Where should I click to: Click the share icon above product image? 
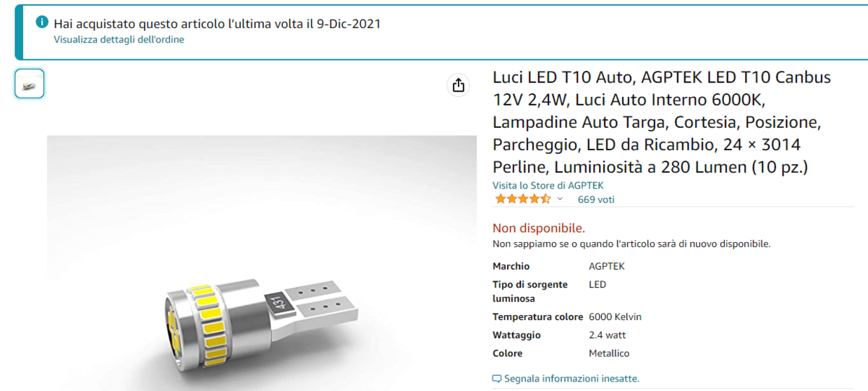pyautogui.click(x=458, y=85)
